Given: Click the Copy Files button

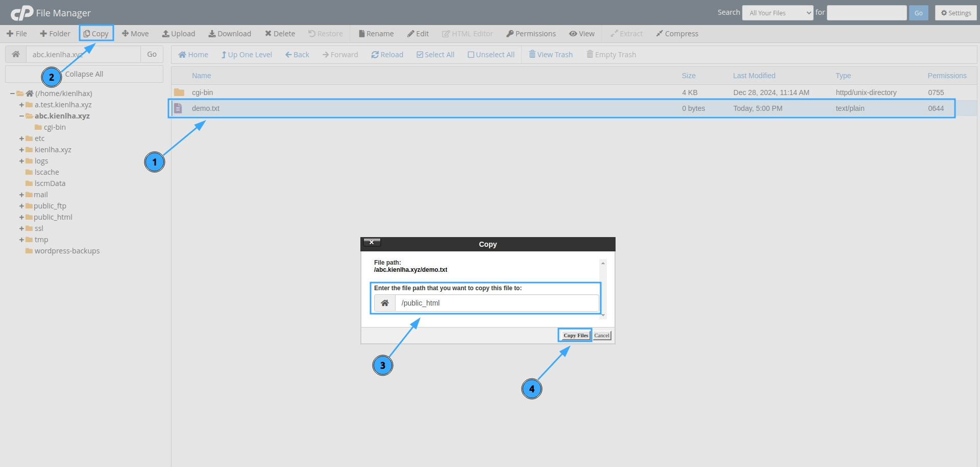Looking at the screenshot, I should click(x=575, y=336).
